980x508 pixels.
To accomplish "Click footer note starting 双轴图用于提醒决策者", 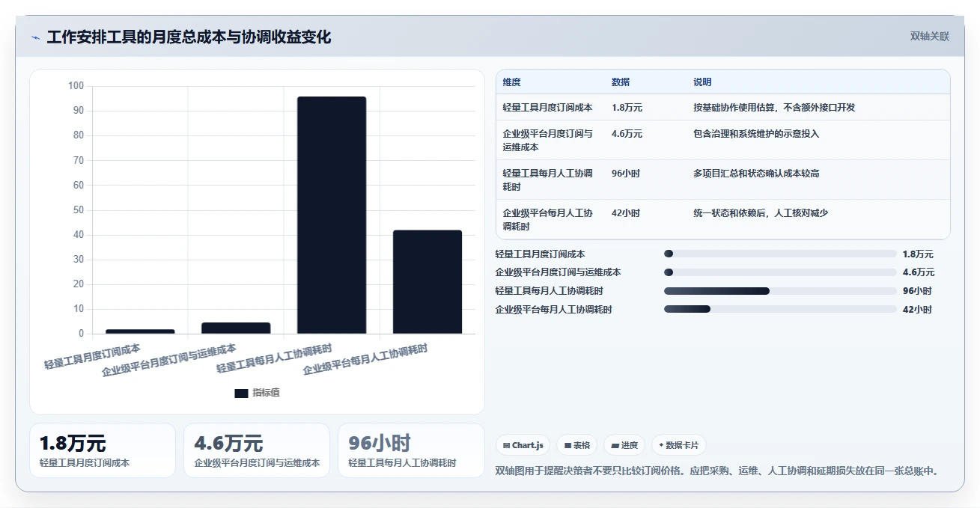I will [717, 471].
